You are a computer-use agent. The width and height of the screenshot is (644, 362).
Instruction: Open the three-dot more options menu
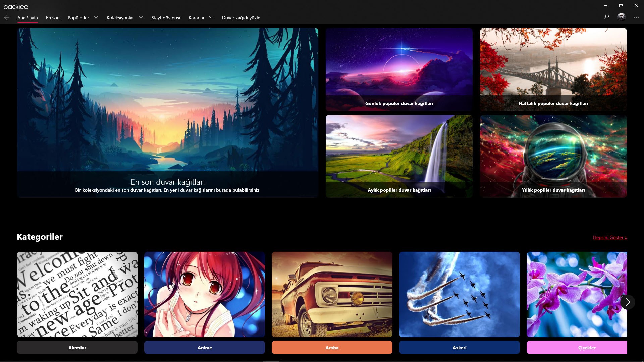click(x=636, y=17)
